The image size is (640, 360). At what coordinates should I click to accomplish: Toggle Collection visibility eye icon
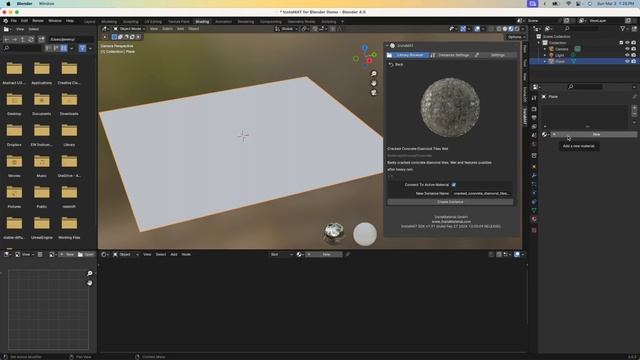pos(627,43)
